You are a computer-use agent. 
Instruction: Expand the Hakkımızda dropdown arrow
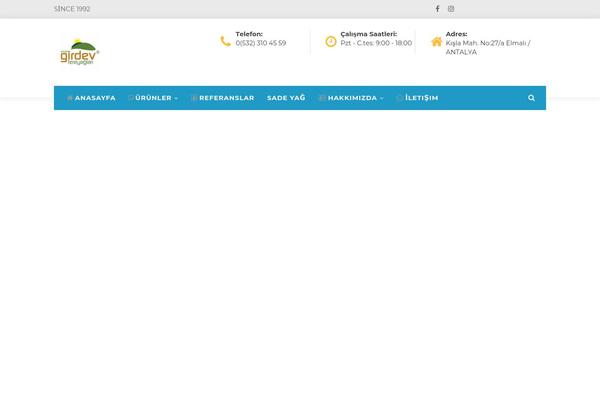click(x=382, y=98)
